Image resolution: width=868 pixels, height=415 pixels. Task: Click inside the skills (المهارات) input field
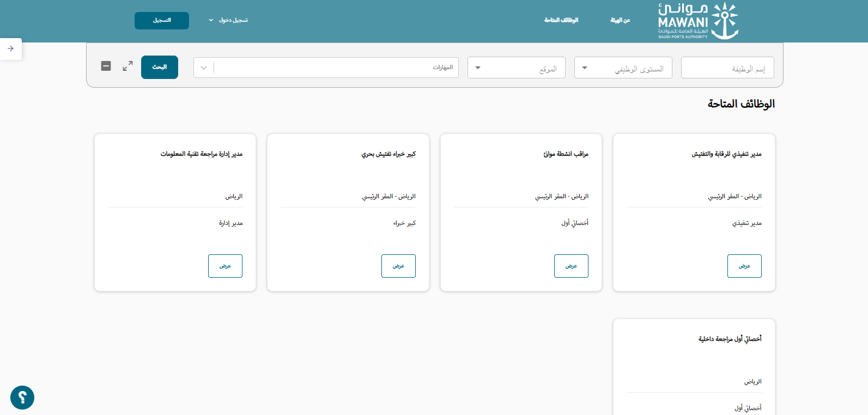(x=335, y=68)
